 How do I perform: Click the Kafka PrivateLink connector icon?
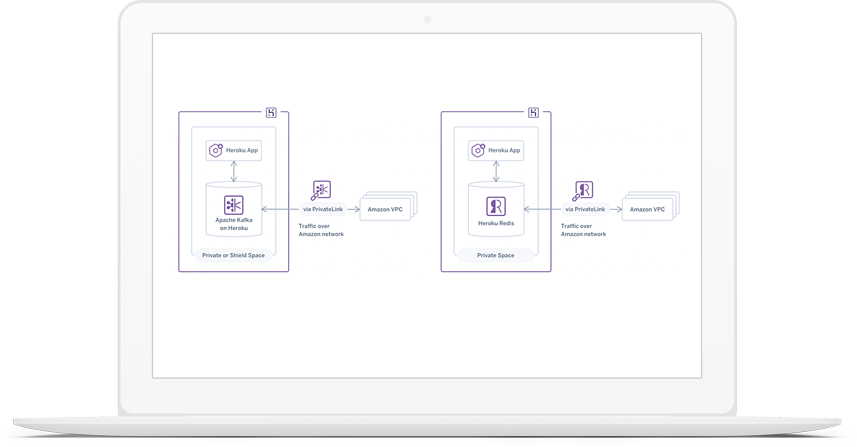[321, 190]
